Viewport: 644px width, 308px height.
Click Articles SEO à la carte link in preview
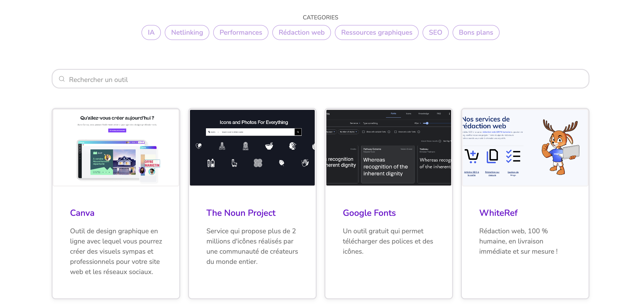click(x=471, y=173)
